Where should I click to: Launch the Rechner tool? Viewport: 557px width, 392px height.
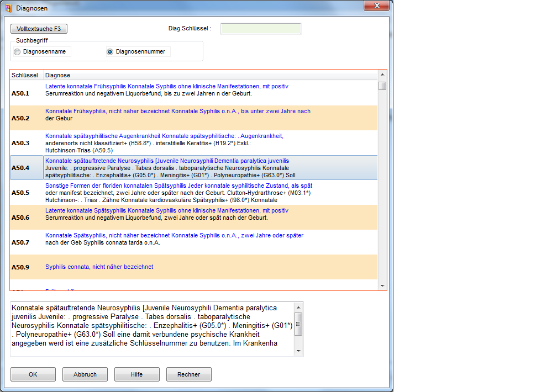(188, 374)
